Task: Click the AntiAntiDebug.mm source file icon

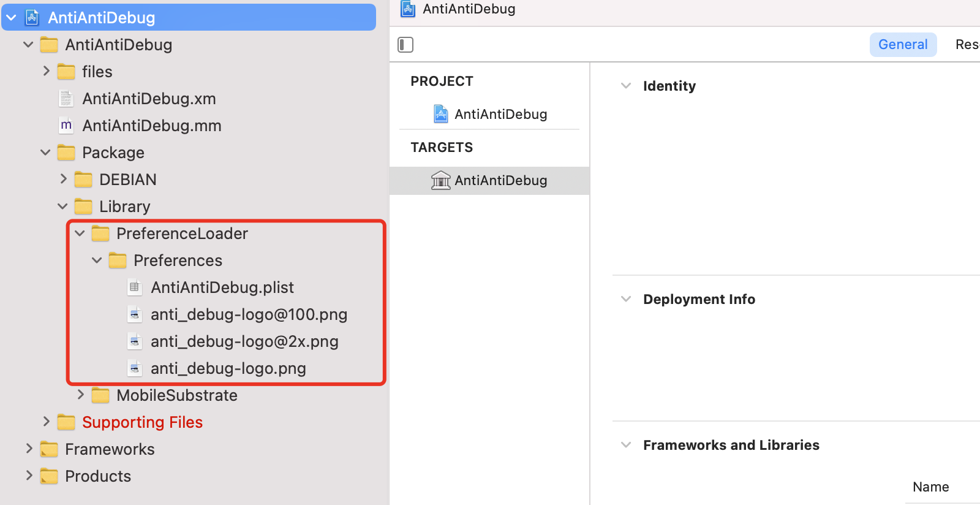Action: click(x=66, y=126)
